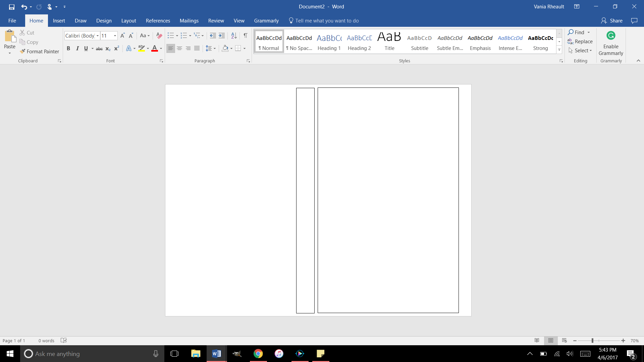
Task: Decrease paragraph indent
Action: pos(213,36)
